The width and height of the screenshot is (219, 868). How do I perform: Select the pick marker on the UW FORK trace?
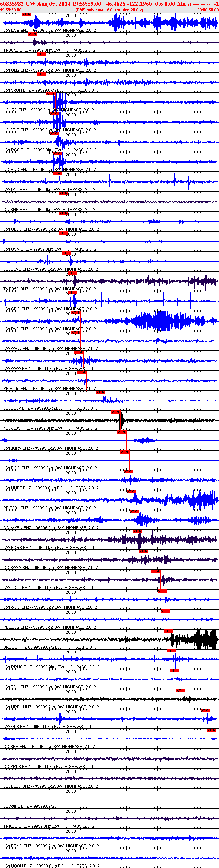pyautogui.click(x=137, y=531)
